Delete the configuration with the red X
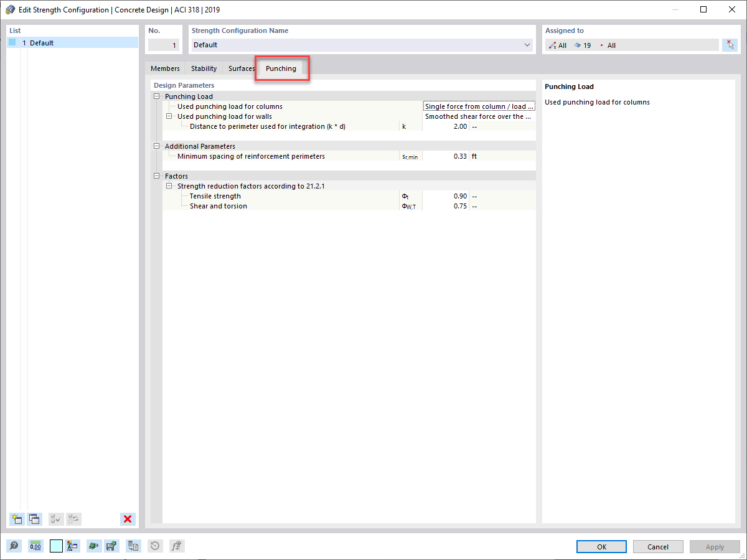This screenshot has width=747, height=560. pyautogui.click(x=128, y=519)
